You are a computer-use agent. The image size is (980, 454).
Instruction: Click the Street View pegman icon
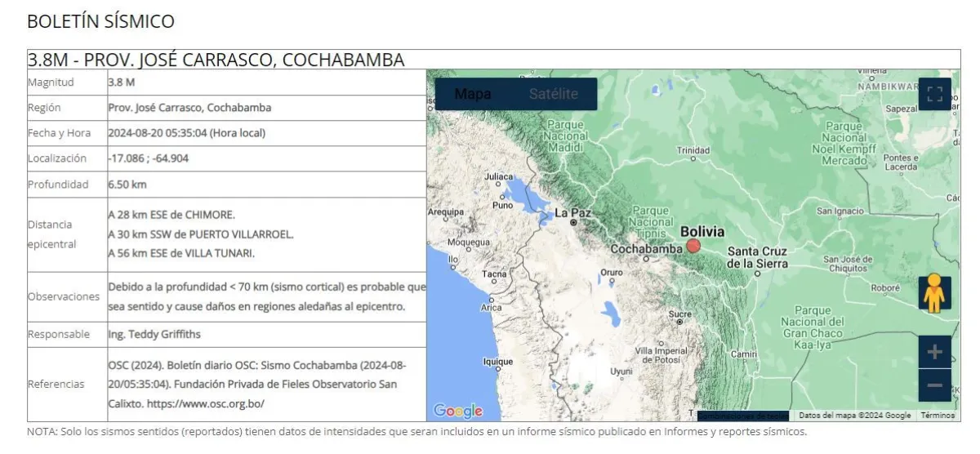[934, 294]
